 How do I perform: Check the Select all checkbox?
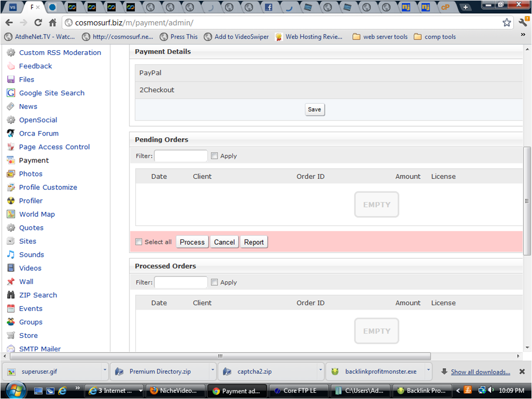(138, 242)
